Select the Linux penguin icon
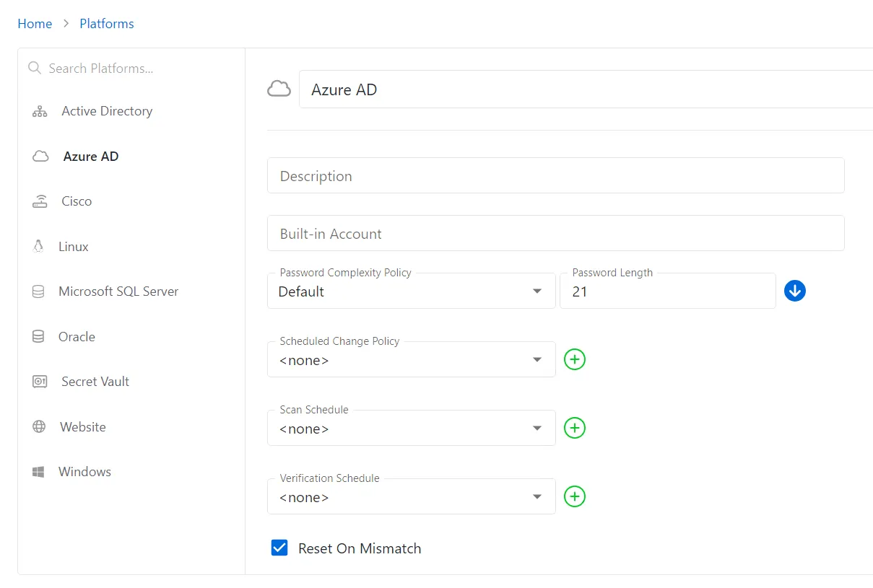This screenshot has width=873, height=588. (x=39, y=246)
